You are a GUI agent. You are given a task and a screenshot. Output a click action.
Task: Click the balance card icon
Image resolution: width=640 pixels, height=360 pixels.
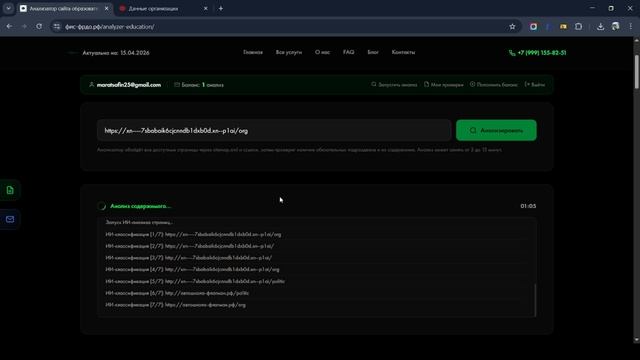click(x=177, y=85)
